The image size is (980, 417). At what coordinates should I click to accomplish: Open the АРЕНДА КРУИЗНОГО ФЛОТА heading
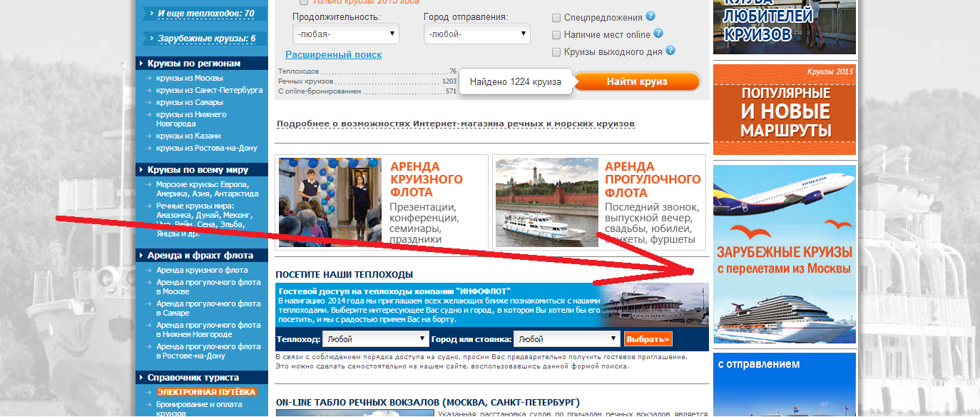(x=426, y=179)
